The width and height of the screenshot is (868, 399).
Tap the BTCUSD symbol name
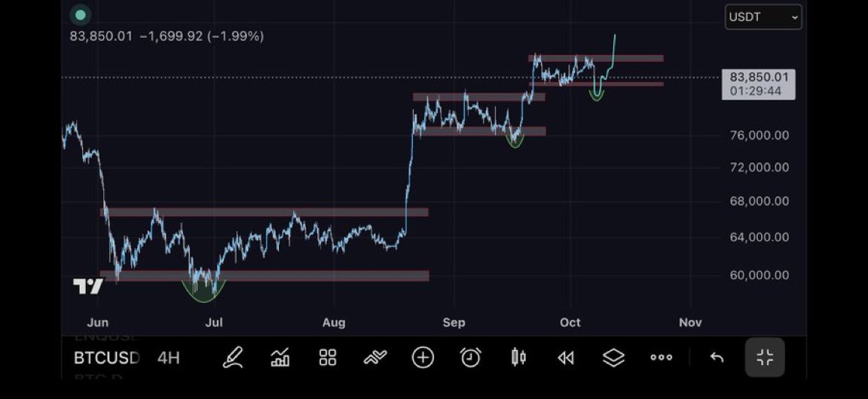[107, 358]
